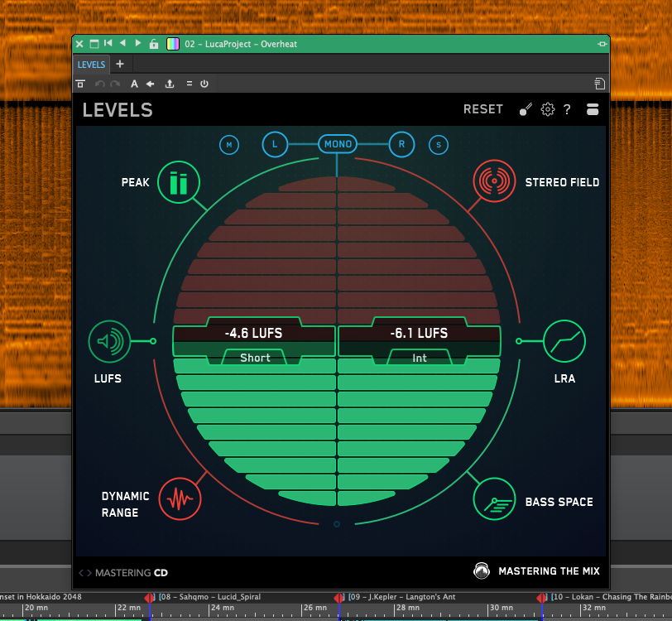Image resolution: width=672 pixels, height=621 pixels.
Task: Undo last plugin change
Action: [x=100, y=84]
